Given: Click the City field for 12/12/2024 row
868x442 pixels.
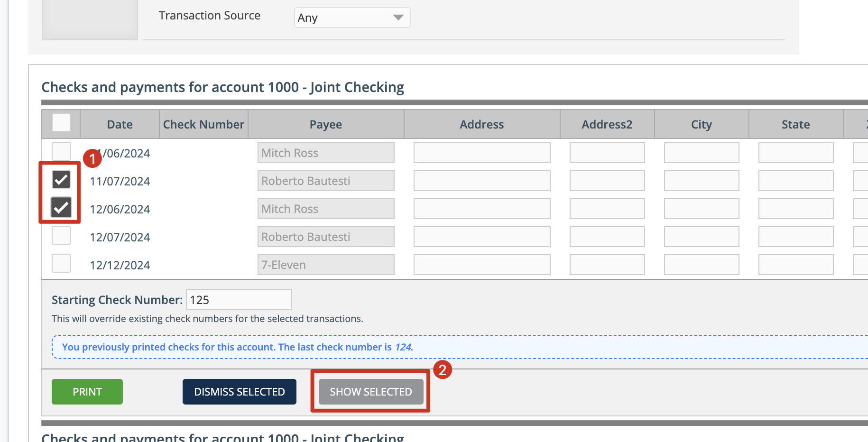Looking at the screenshot, I should point(702,265).
